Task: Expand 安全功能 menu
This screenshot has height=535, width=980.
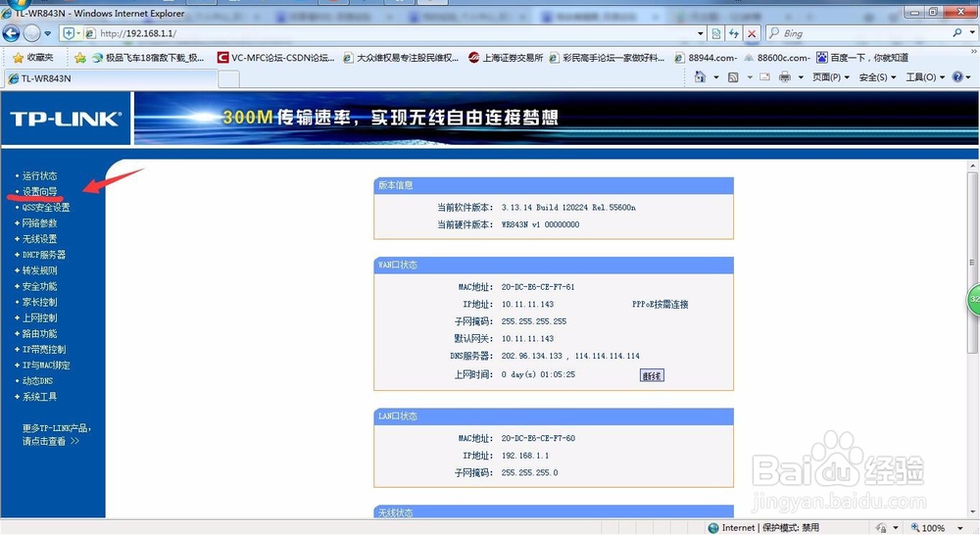Action: (39, 286)
